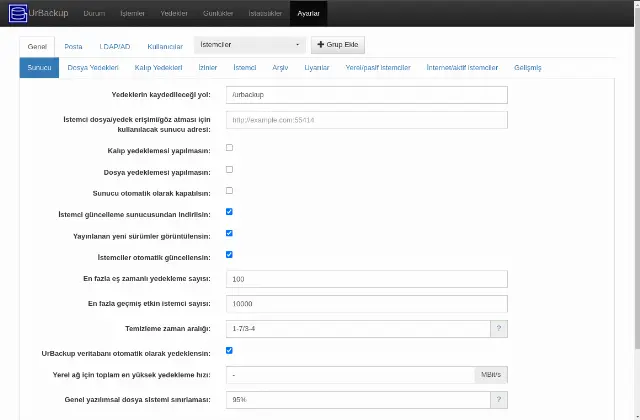This screenshot has width=640, height=420.
Task: Open the Arşiv tab
Action: (280, 68)
